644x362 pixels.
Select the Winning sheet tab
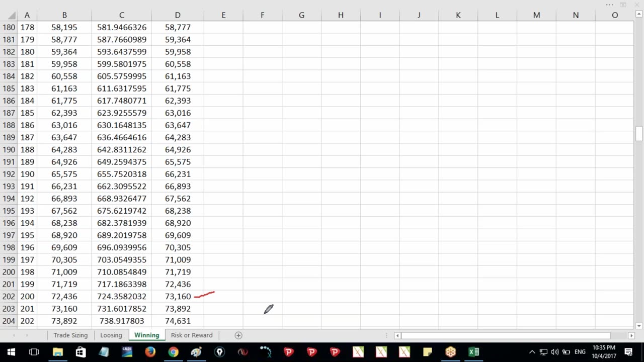coord(146,335)
